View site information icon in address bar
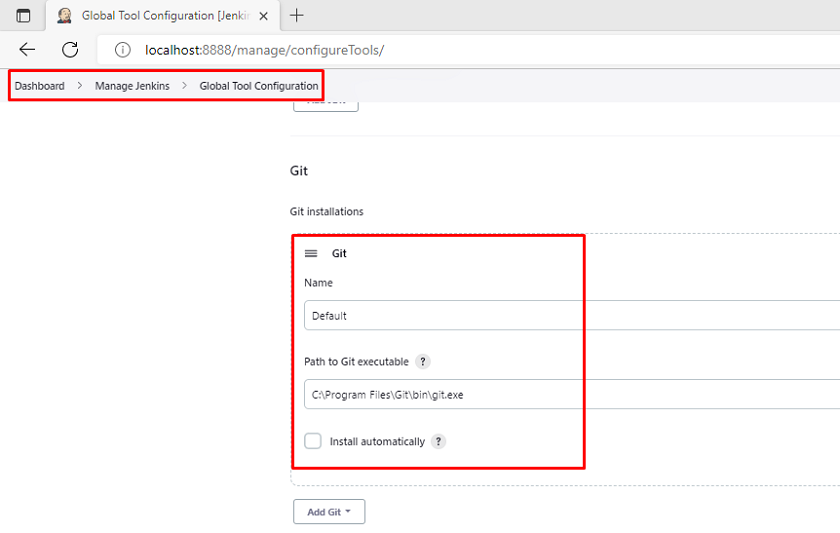Viewport: 840px width, 533px height. click(x=122, y=50)
